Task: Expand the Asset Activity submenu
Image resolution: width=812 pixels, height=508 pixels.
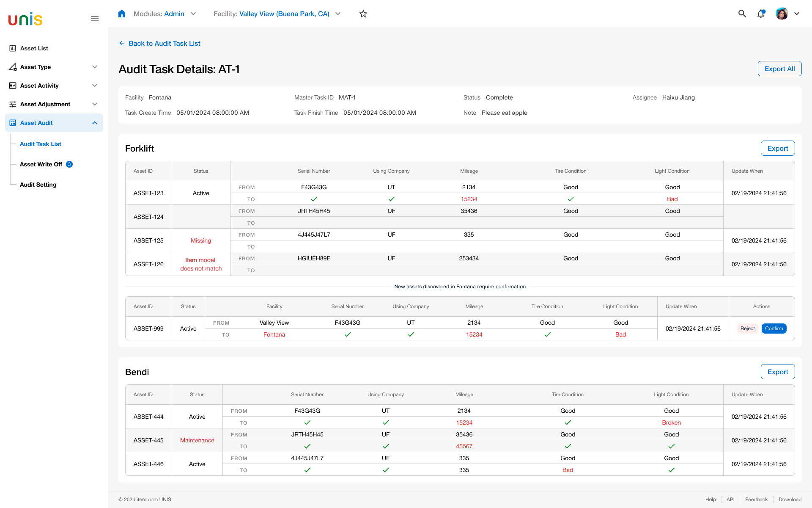Action: click(95, 86)
